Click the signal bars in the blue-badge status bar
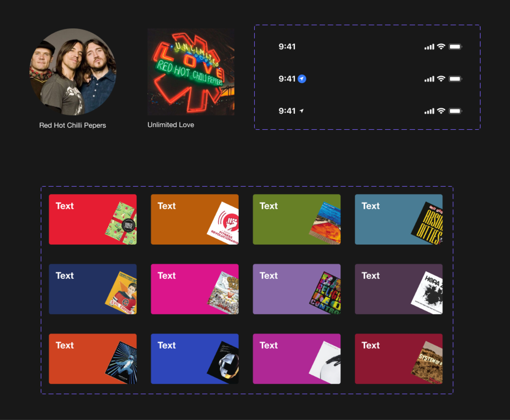This screenshot has height=420, width=510. coord(429,79)
